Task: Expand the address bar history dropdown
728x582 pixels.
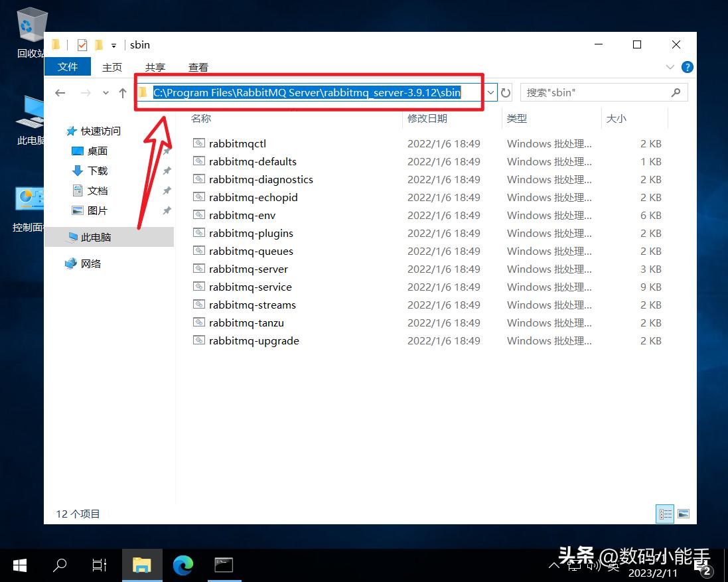Action: pyautogui.click(x=490, y=93)
